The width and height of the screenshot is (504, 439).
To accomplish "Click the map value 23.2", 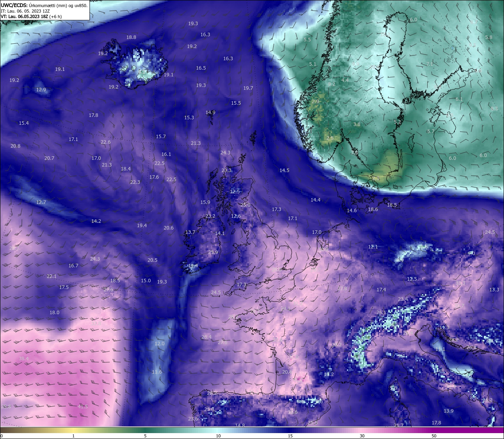I will 210,216.
